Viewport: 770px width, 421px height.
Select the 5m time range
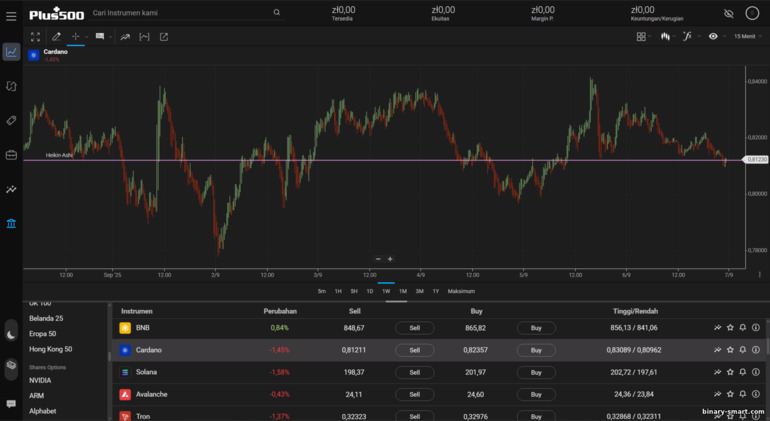click(322, 291)
